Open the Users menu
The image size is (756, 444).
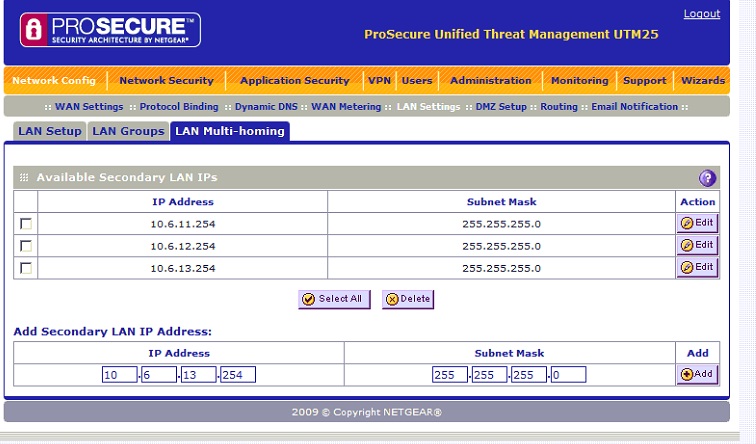click(417, 81)
